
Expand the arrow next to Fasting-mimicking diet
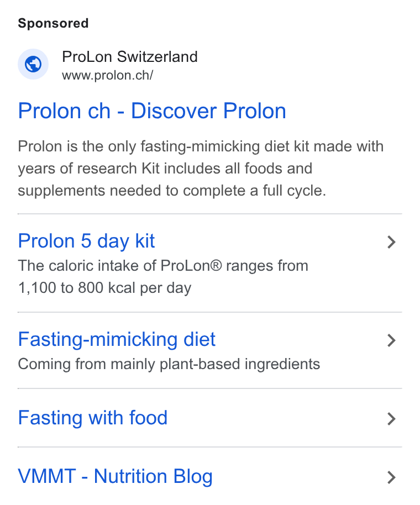pos(391,340)
